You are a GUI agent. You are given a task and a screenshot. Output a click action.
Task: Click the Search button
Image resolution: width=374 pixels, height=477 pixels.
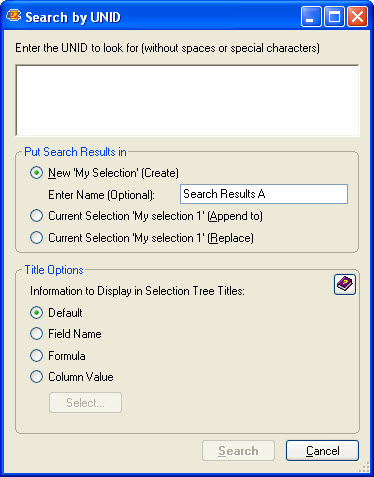(238, 451)
